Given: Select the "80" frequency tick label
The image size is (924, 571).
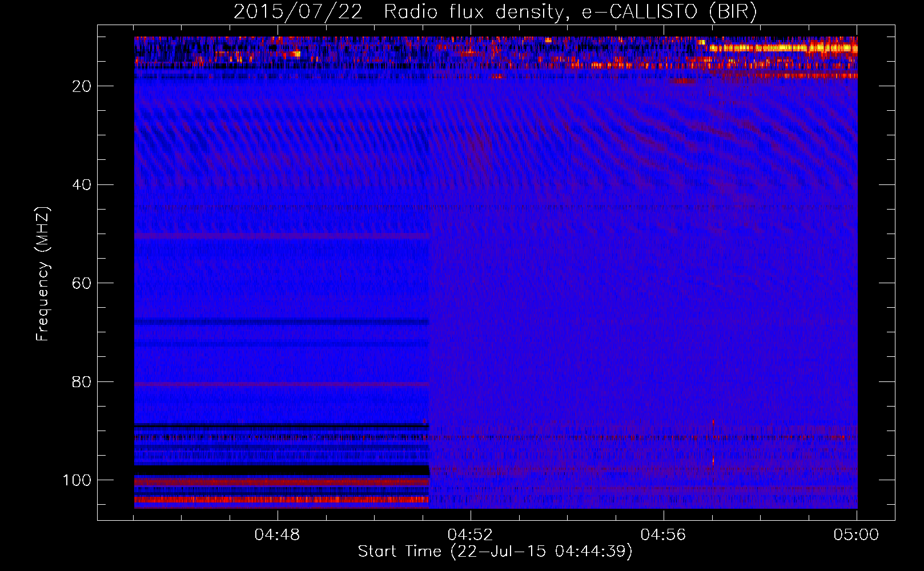Looking at the screenshot, I should [x=82, y=382].
